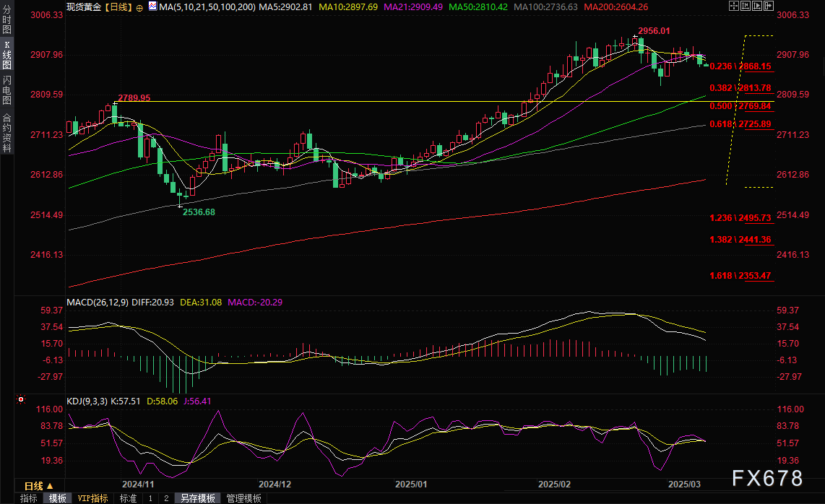This screenshot has width=825, height=504.
Task: Switch to K线图 side tab
Action: pyautogui.click(x=7, y=54)
